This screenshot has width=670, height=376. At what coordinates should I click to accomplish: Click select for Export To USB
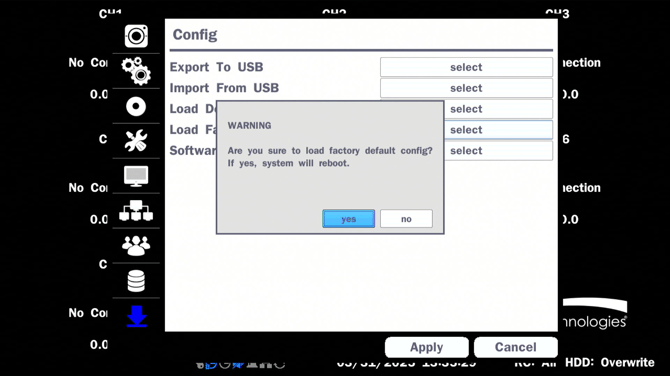[466, 67]
